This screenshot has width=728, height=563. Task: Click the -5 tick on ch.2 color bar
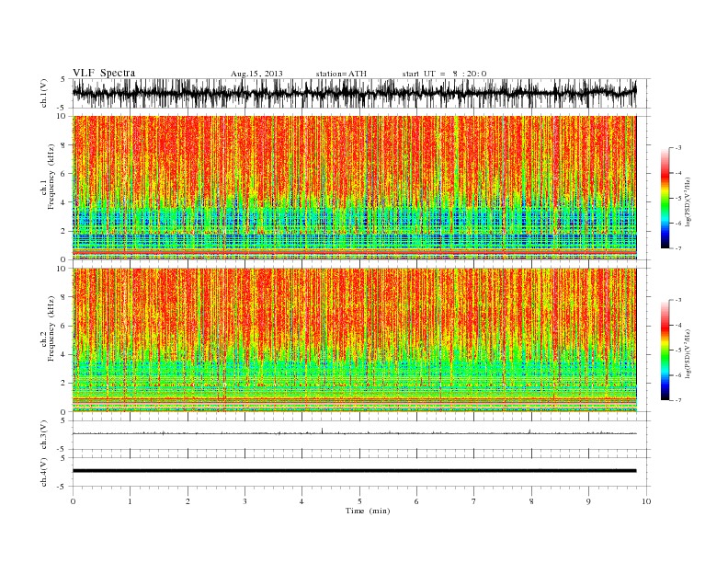pyautogui.click(x=678, y=350)
